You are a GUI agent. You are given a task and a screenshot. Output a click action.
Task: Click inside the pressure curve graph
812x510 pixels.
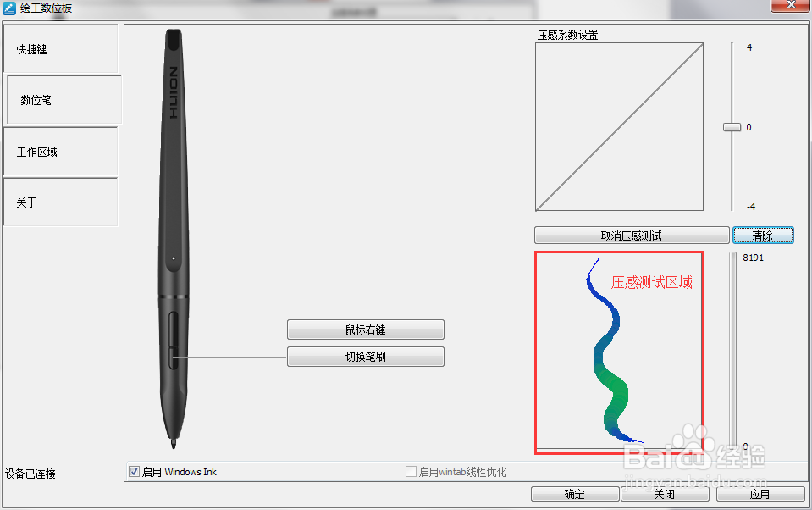pos(619,127)
